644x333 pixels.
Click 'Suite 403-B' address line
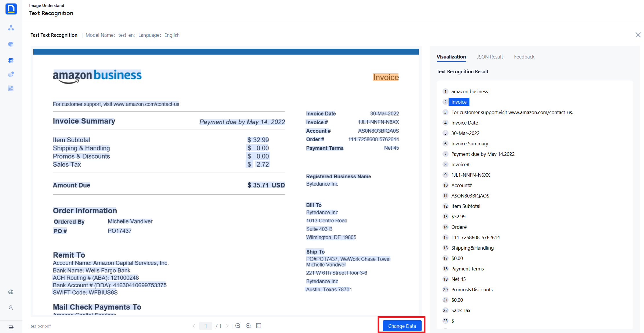click(319, 229)
